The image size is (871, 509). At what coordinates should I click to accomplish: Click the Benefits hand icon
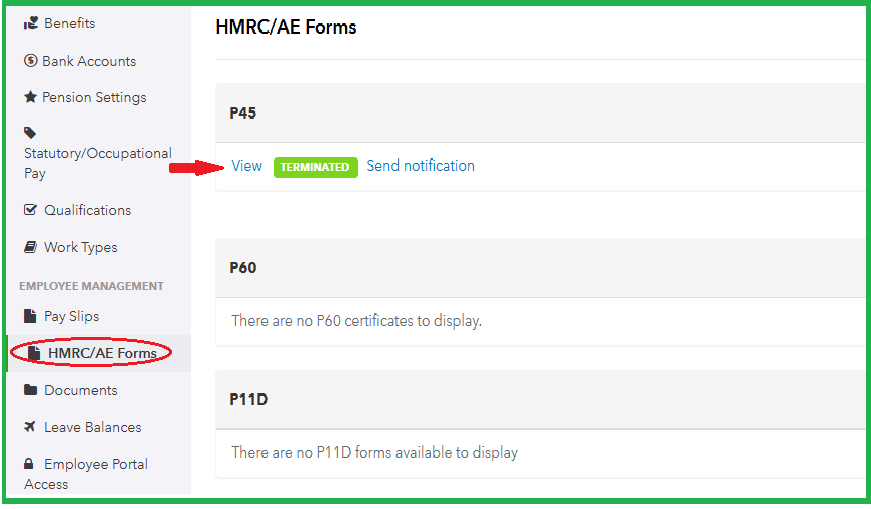click(31, 23)
